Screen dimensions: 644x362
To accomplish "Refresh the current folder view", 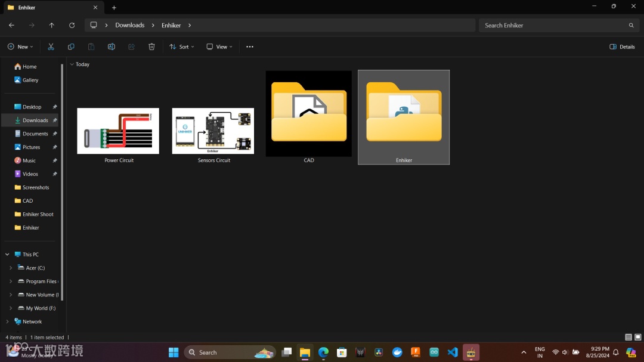I will (72, 25).
